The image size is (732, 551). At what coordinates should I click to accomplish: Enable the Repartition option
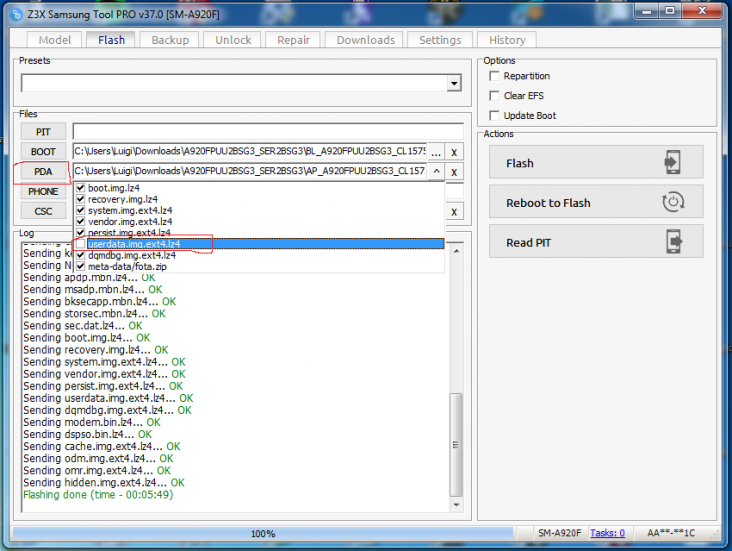point(494,76)
